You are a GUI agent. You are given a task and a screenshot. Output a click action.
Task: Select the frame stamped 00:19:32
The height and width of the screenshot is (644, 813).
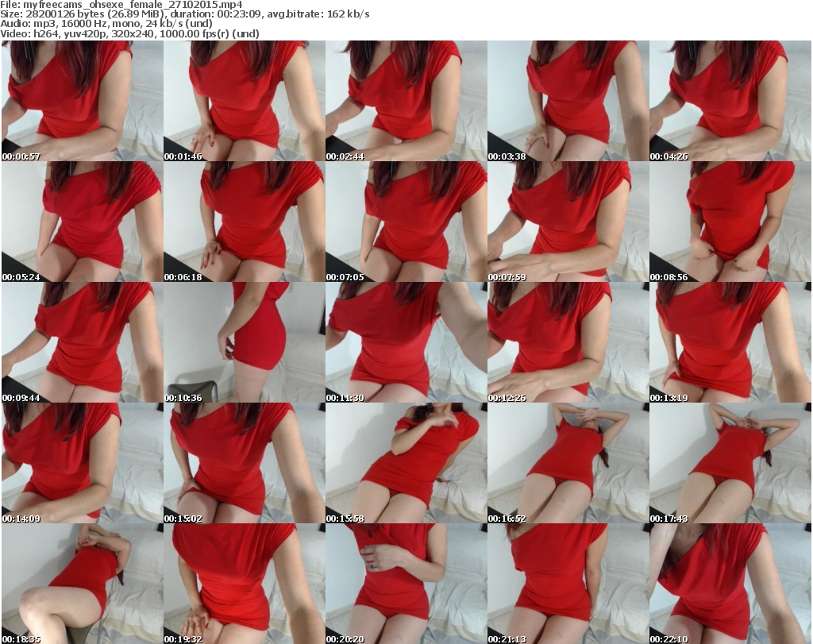tap(245, 584)
